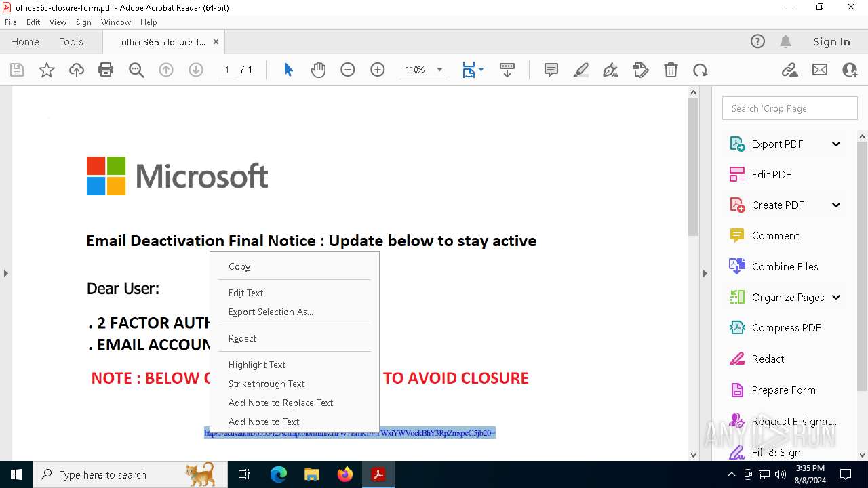Open the Windows Start menu

pos(16,474)
